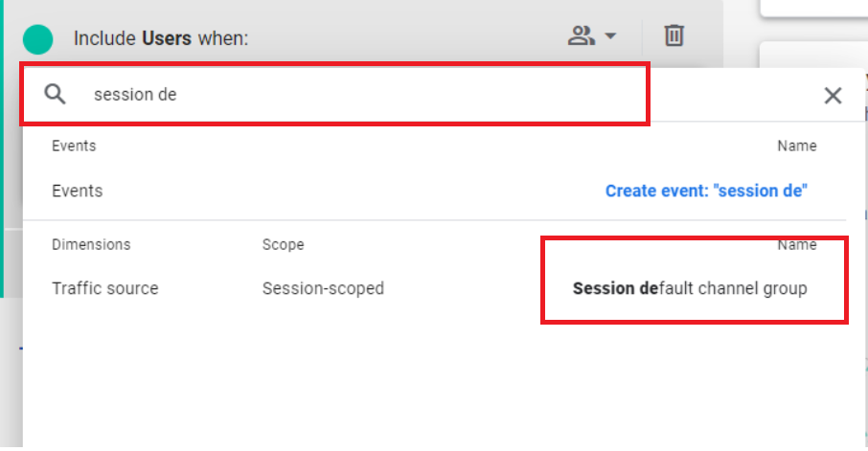Select the Events row label
The width and height of the screenshot is (868, 451).
click(77, 191)
